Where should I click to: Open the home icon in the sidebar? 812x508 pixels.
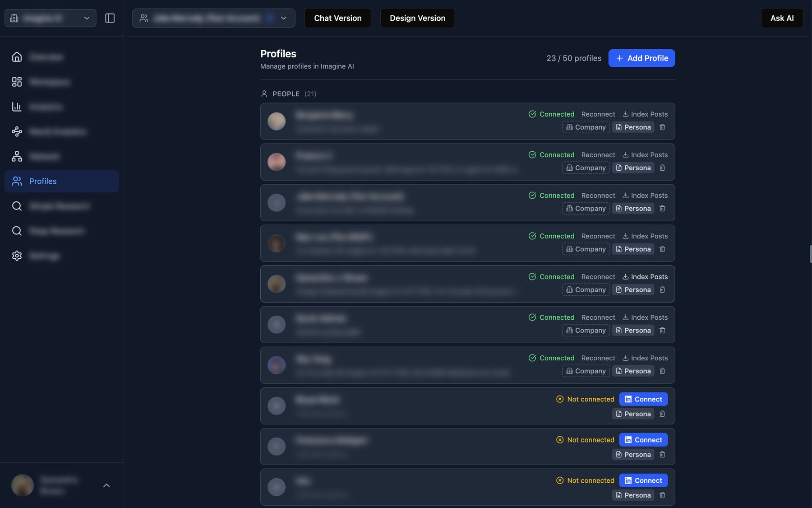pyautogui.click(x=17, y=57)
